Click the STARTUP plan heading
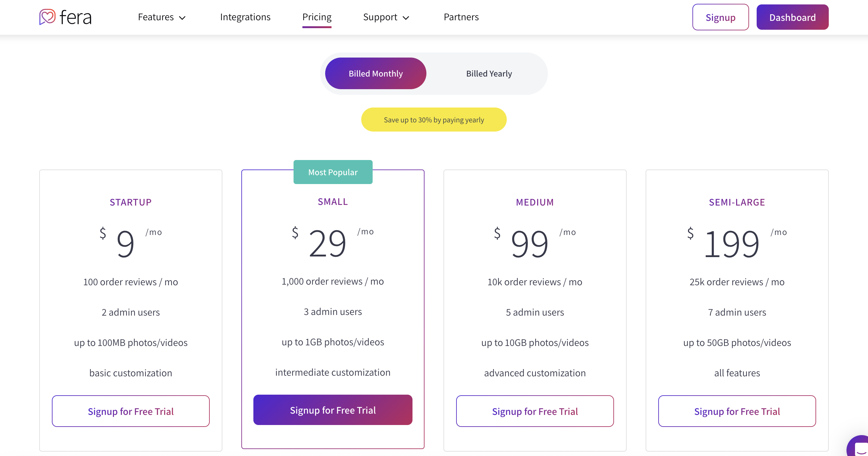Viewport: 868px width, 456px height. (x=131, y=202)
